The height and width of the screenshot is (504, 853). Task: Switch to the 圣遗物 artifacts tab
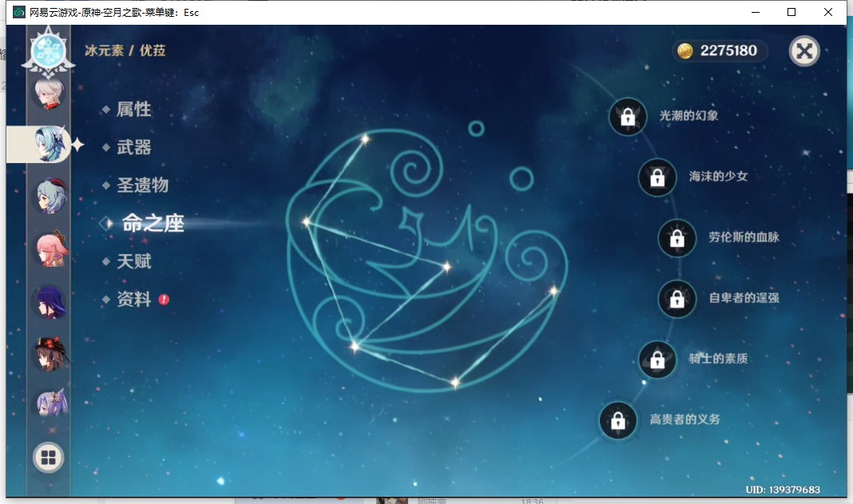pyautogui.click(x=142, y=185)
